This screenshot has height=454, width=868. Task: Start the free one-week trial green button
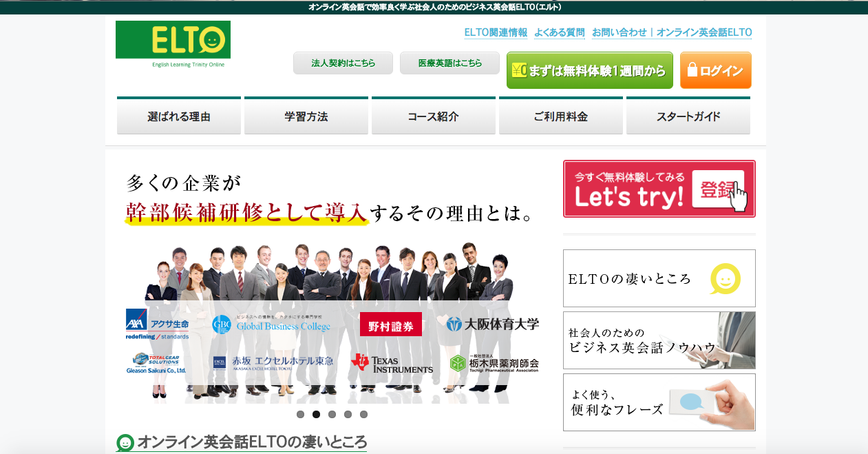(x=590, y=70)
